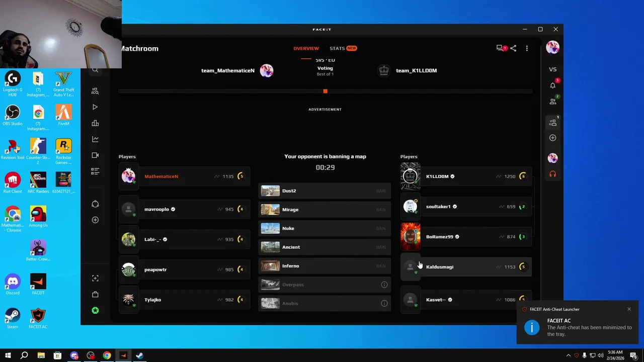This screenshot has width=644, height=362.
Task: Share the matchroom via share icon
Action: coord(513,48)
